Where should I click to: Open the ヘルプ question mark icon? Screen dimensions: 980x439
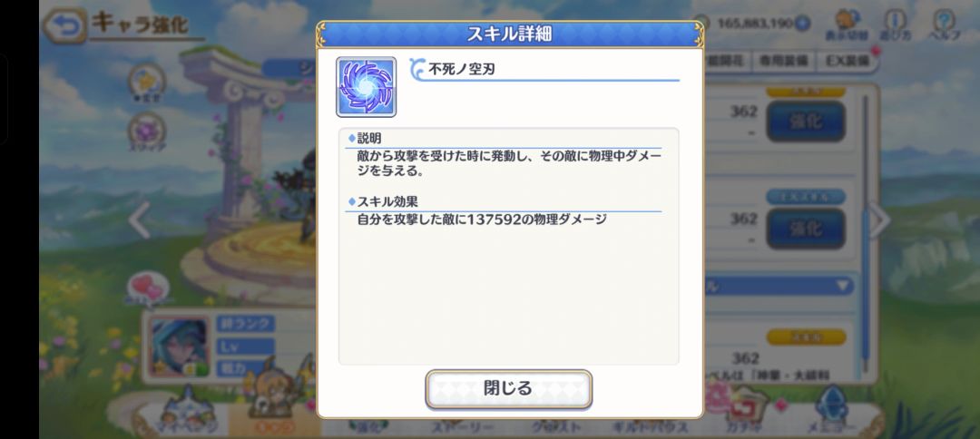[943, 24]
